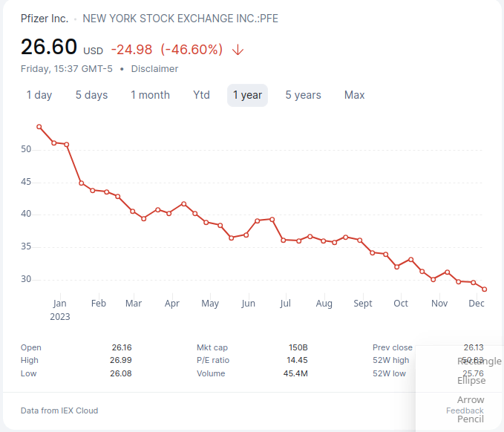Screen dimensions: 504x432
Task: Click the last data point in December
Action: click(485, 289)
